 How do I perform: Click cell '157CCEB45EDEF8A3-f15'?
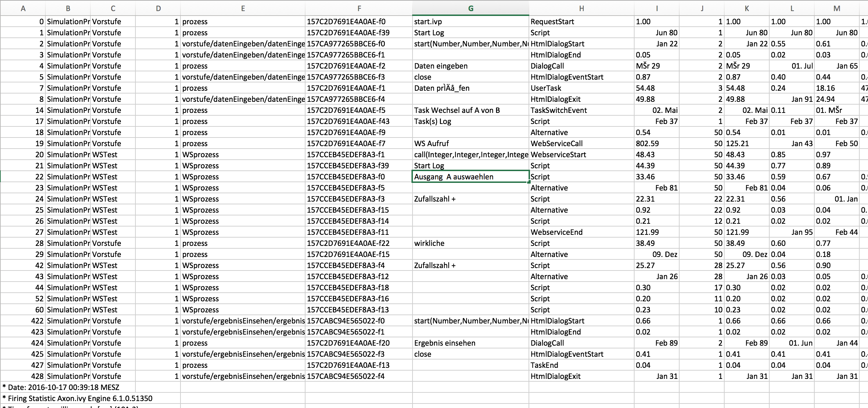point(359,210)
